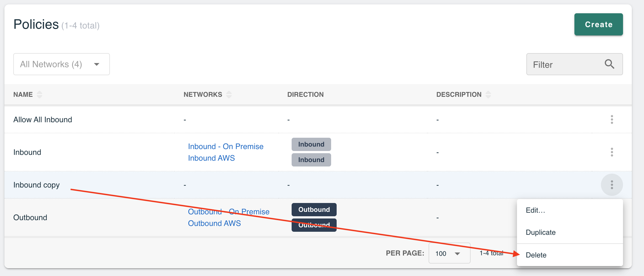Select Duplicate in the context menu
The height and width of the screenshot is (276, 644).
click(540, 232)
